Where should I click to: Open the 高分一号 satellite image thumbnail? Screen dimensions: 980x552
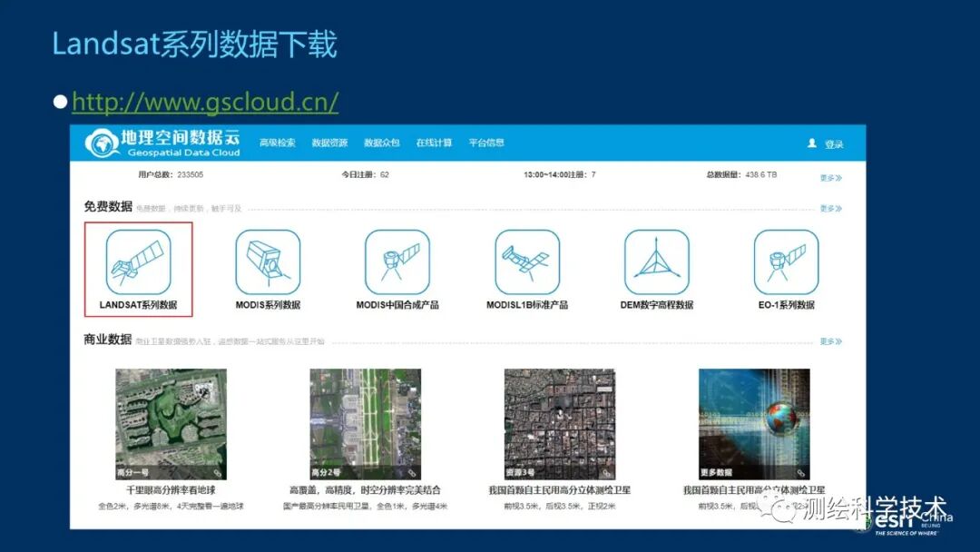171,424
